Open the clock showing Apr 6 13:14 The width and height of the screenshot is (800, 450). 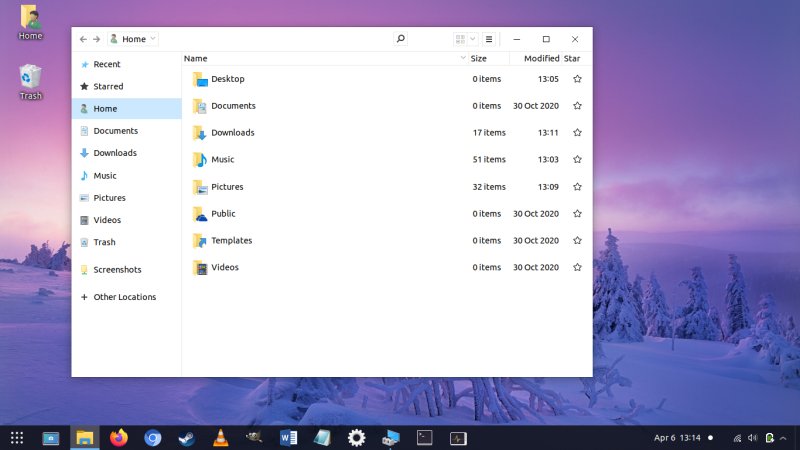point(677,438)
